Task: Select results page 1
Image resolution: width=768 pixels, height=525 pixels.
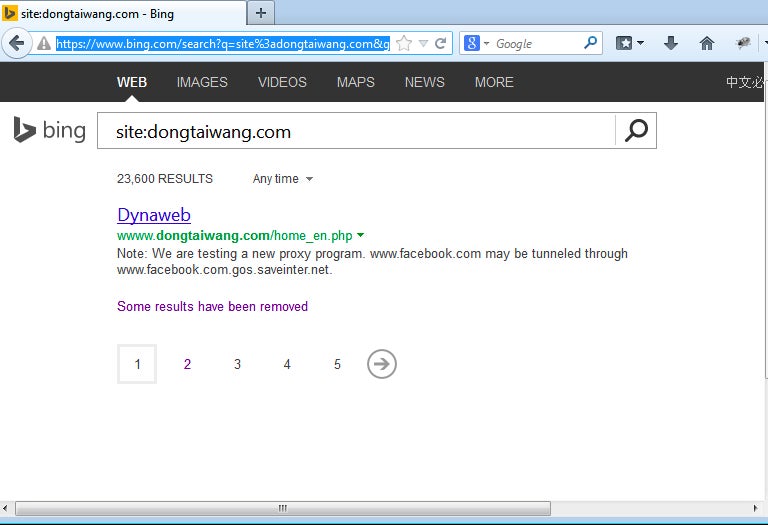Action: click(x=137, y=364)
